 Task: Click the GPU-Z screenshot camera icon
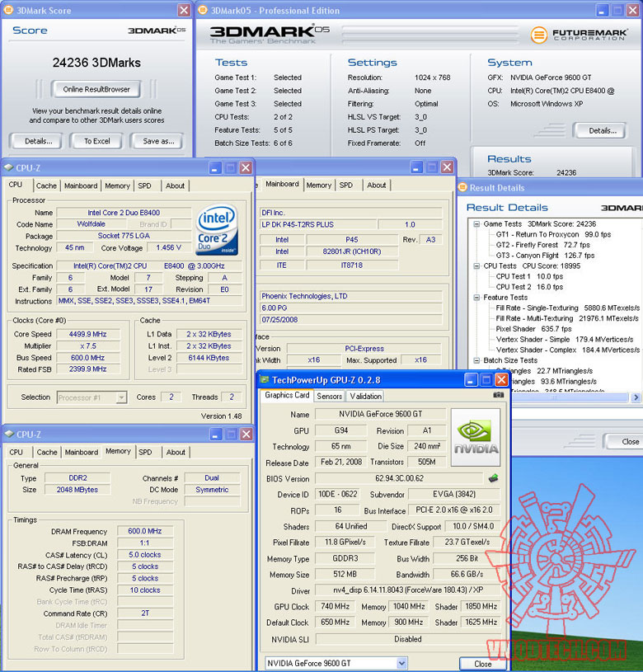pos(498,395)
